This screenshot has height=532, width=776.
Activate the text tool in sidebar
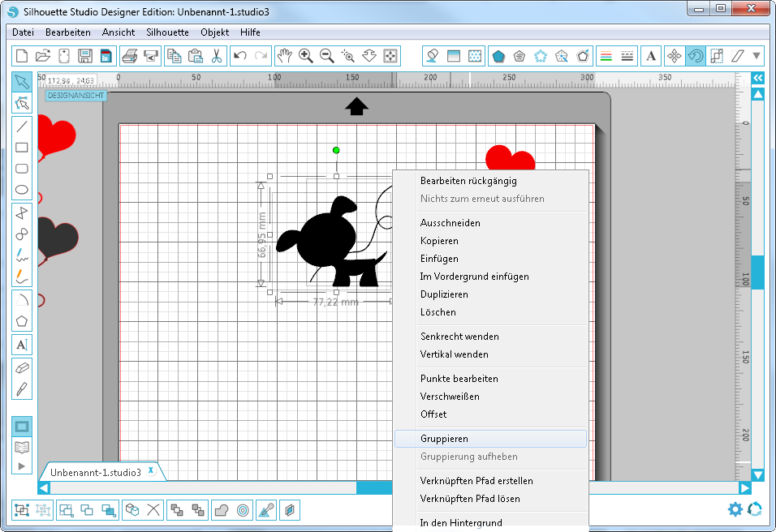click(22, 345)
